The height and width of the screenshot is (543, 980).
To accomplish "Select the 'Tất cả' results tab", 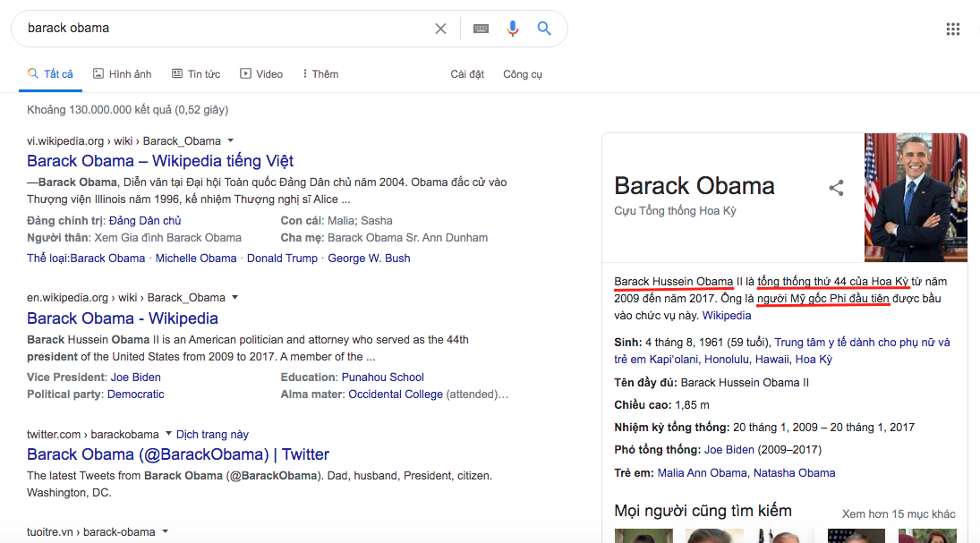I will (x=51, y=73).
